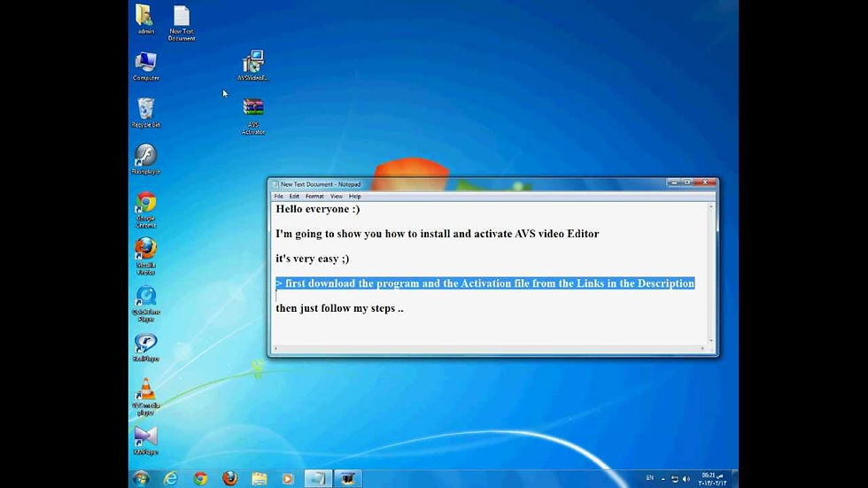
Task: Open the Notepad Edit menu
Action: coord(294,197)
